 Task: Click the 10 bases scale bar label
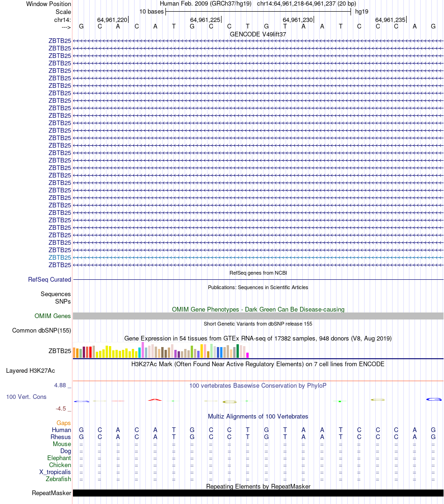151,12
